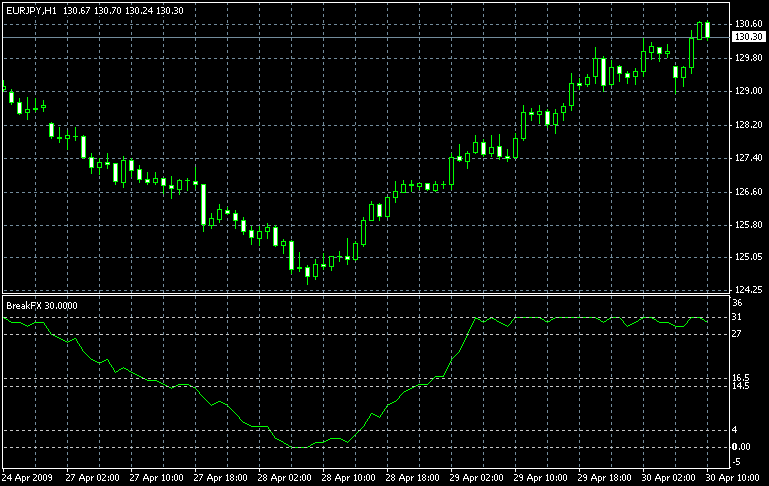Viewport: 769px width, 486px height.
Task: Click the 129.80 price axis label
Action: tap(748, 58)
